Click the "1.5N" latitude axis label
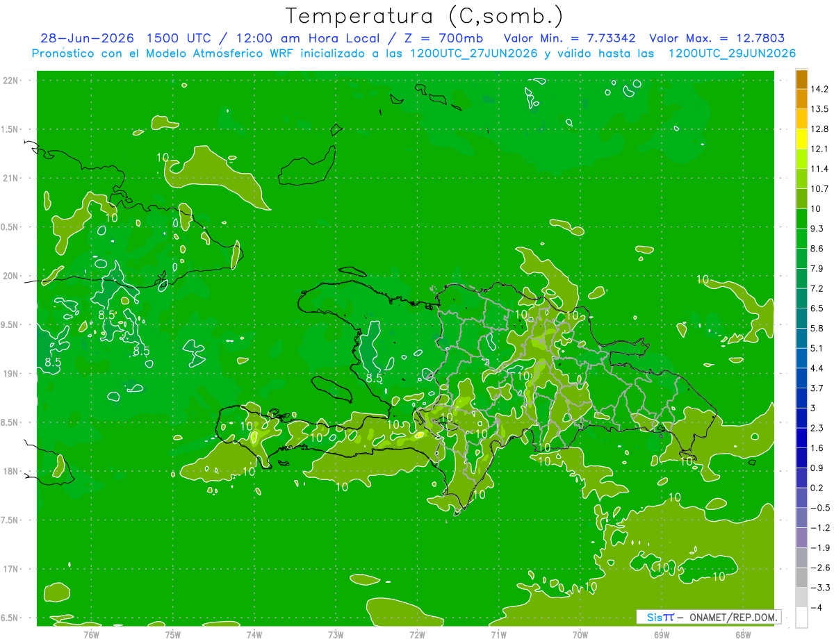 tap(10, 129)
